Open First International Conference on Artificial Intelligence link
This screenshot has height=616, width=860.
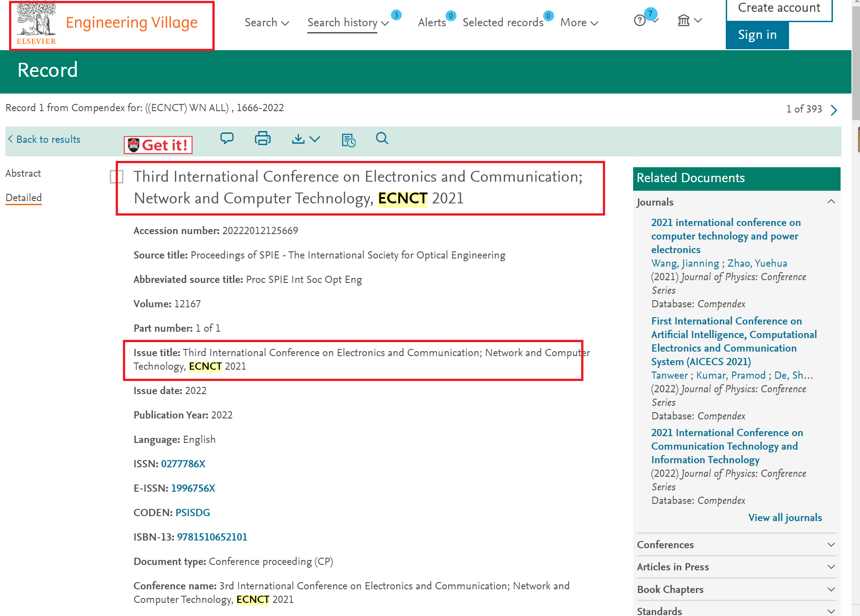coord(734,341)
